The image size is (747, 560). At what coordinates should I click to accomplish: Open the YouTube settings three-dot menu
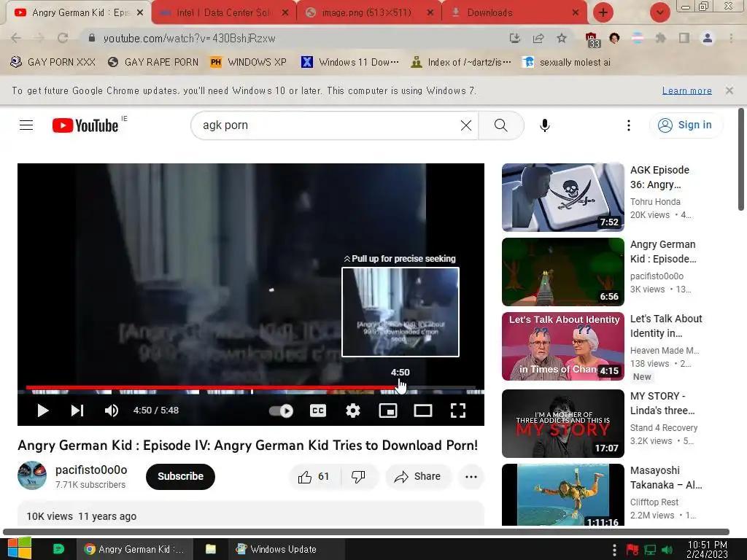pyautogui.click(x=629, y=125)
